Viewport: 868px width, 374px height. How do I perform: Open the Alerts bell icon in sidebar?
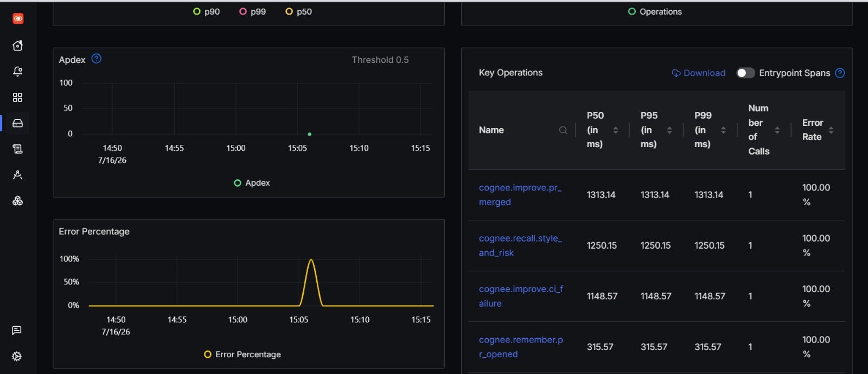click(18, 71)
